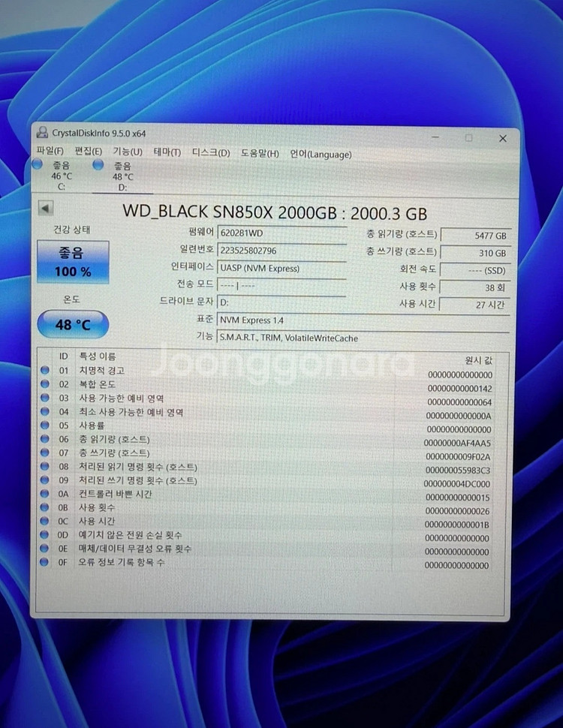Click the blue health icon above D: drive
Screen dimensions: 563x728
(x=98, y=165)
